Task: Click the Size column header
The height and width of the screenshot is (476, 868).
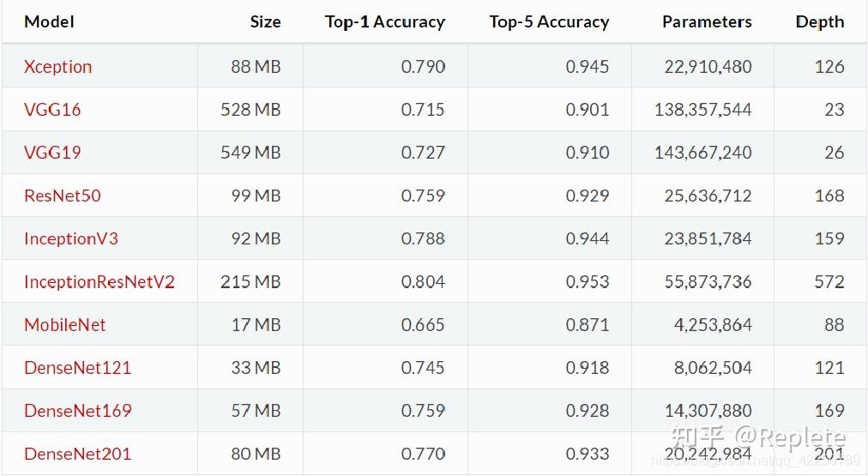Action: click(x=265, y=21)
